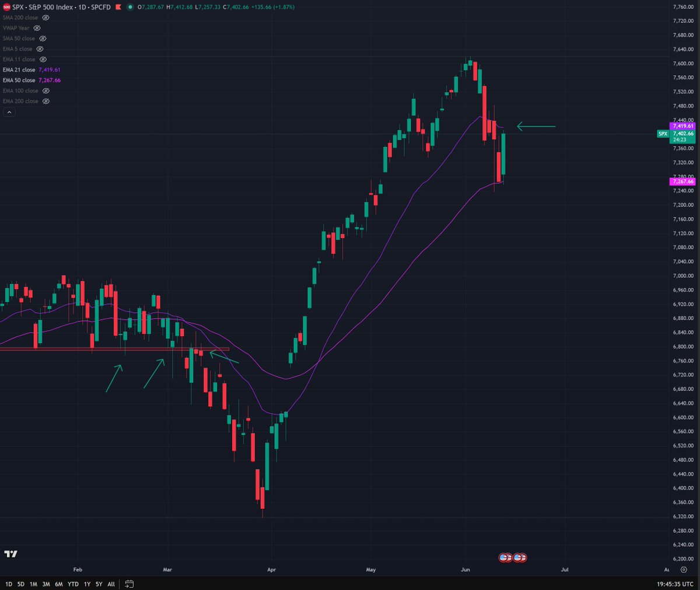Select the 6M time range

(x=59, y=584)
